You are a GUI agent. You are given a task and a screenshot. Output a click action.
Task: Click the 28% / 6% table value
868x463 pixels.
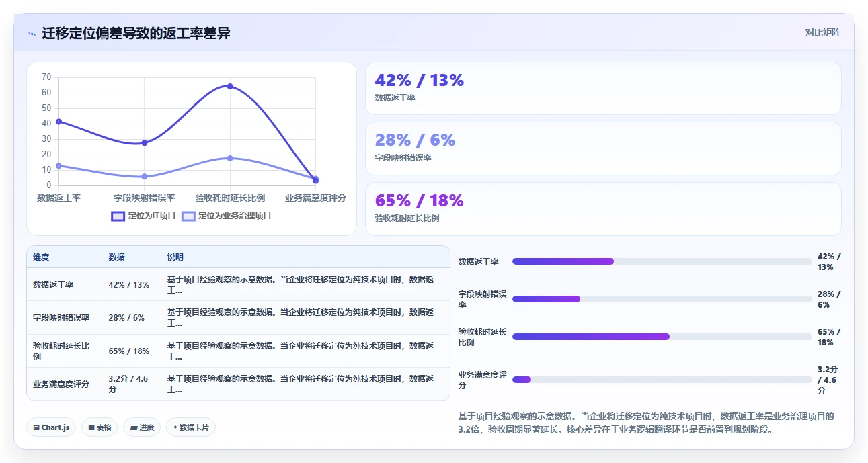pyautogui.click(x=126, y=318)
